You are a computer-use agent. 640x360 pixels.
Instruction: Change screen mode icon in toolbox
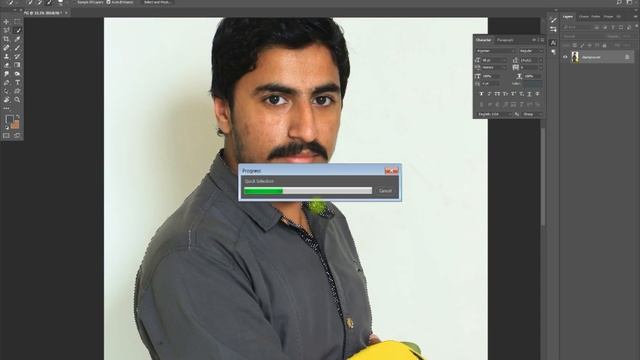pyautogui.click(x=17, y=136)
